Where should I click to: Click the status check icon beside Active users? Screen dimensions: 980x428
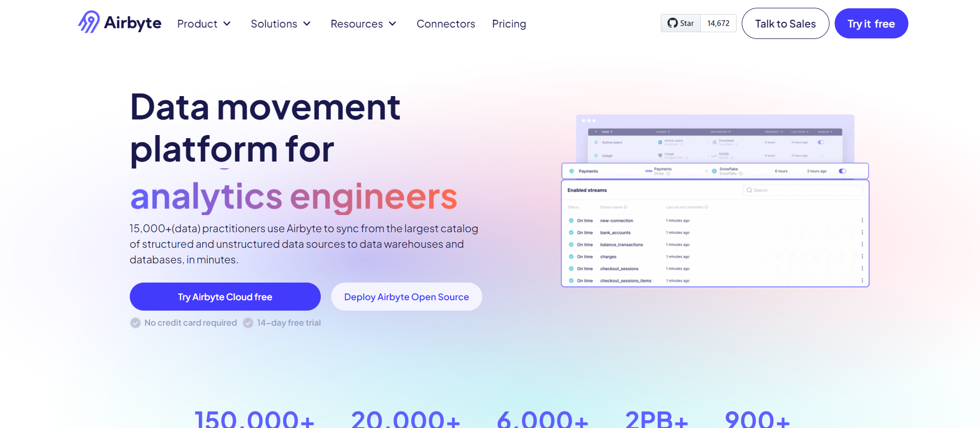pos(596,142)
